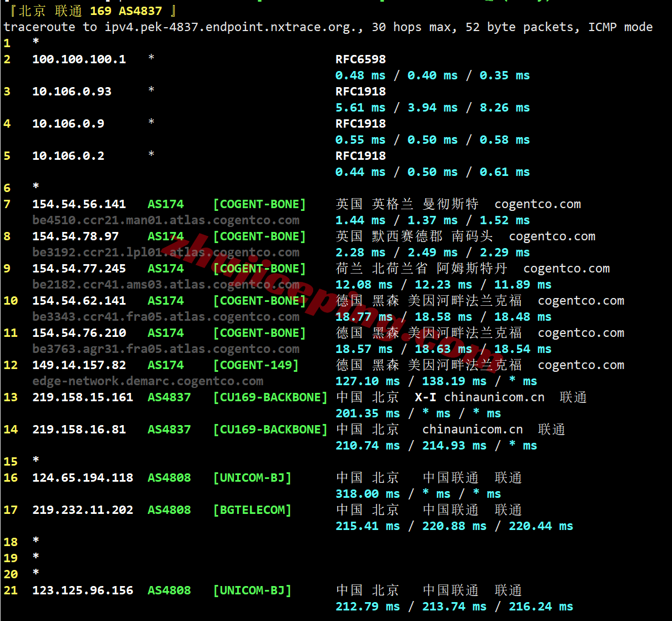Click AS4837 on hop 14
The width and height of the screenshot is (672, 621).
click(169, 430)
